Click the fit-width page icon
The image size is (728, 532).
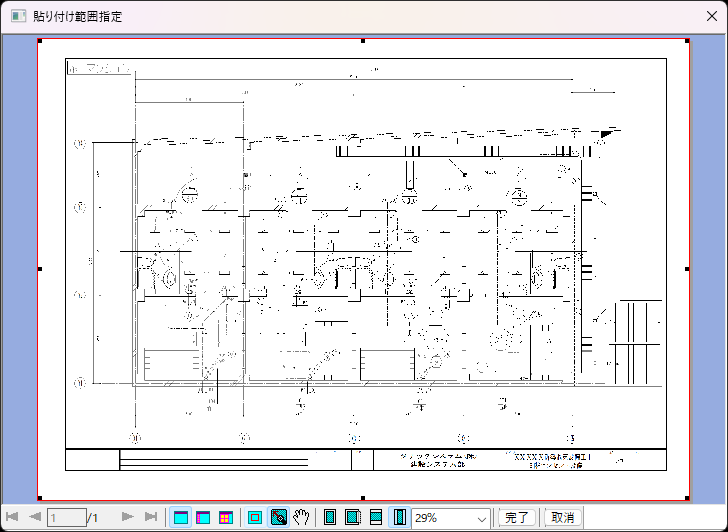click(x=376, y=517)
